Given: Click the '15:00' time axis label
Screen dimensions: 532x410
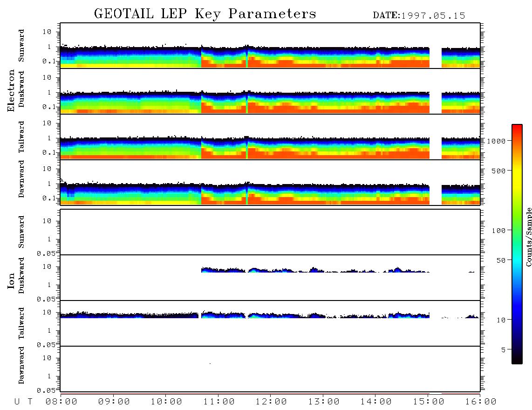Looking at the screenshot, I should tap(429, 402).
